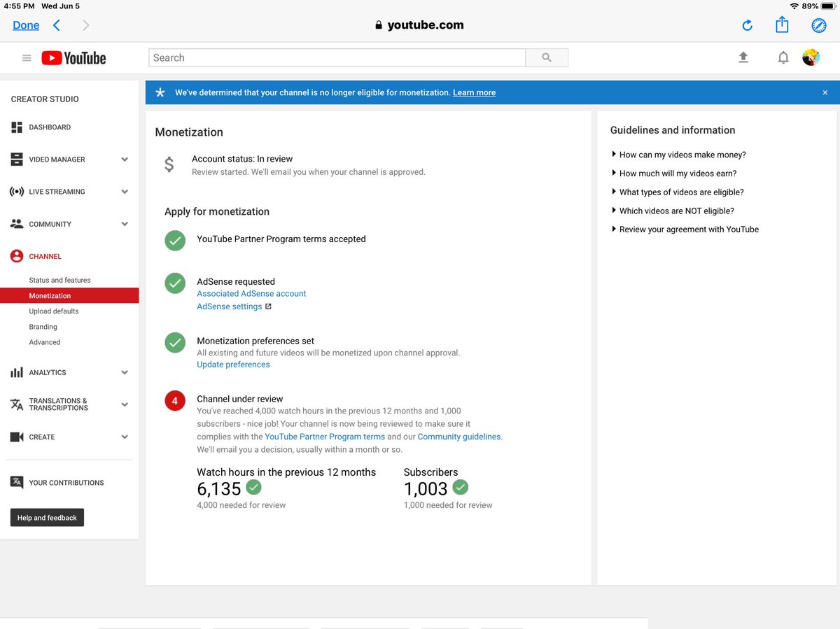Open page in Safari compass icon
Screen dimensions: 840x629
coord(819,25)
